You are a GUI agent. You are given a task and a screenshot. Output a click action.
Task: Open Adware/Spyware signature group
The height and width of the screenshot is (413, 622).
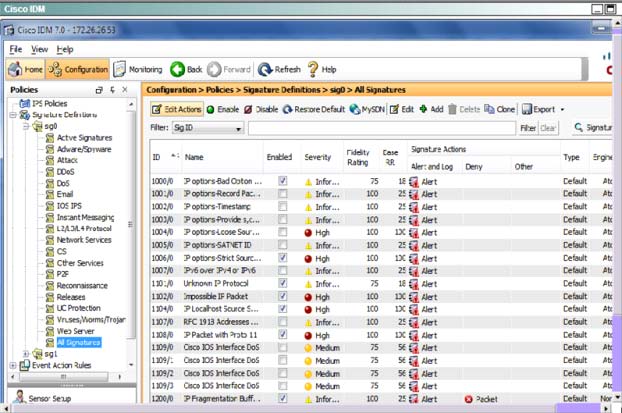[x=84, y=149]
